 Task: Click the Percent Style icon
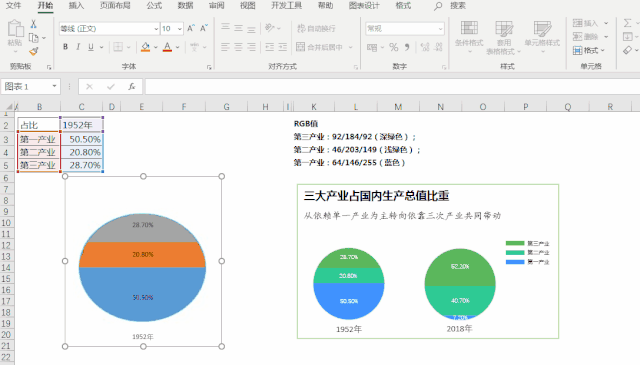point(393,47)
